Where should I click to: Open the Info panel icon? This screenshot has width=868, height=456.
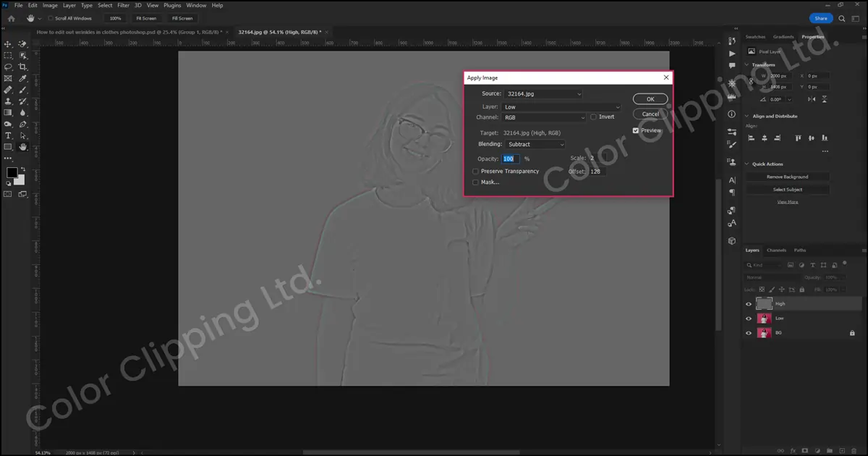coord(731,114)
